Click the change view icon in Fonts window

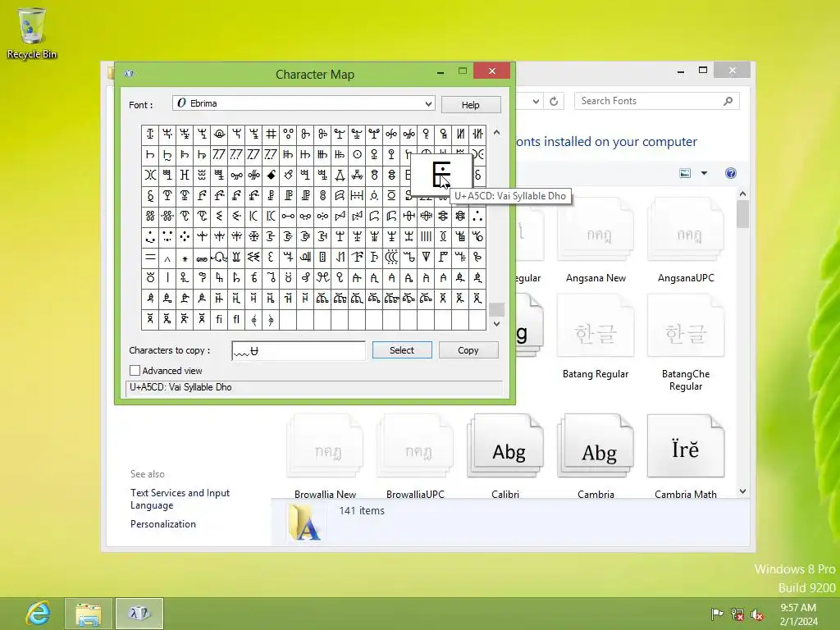coord(685,173)
